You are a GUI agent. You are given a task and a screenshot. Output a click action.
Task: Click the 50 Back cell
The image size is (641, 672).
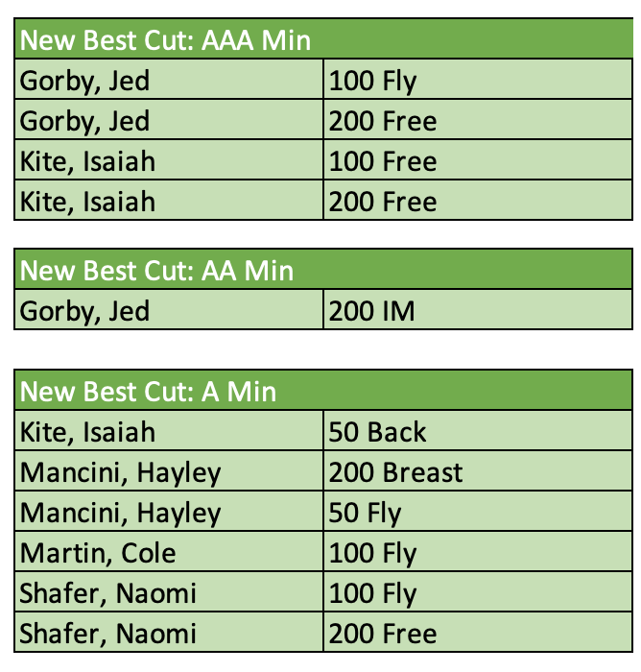(377, 432)
